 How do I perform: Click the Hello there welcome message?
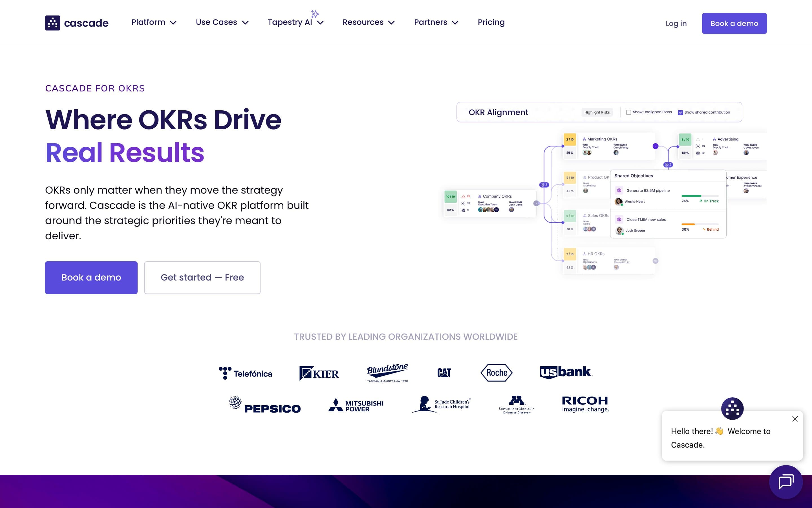pyautogui.click(x=721, y=438)
